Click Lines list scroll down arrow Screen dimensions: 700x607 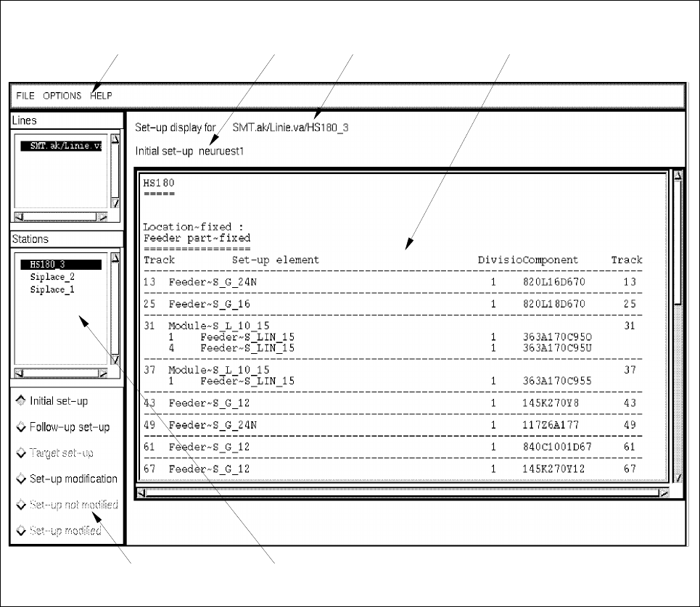pyautogui.click(x=115, y=203)
